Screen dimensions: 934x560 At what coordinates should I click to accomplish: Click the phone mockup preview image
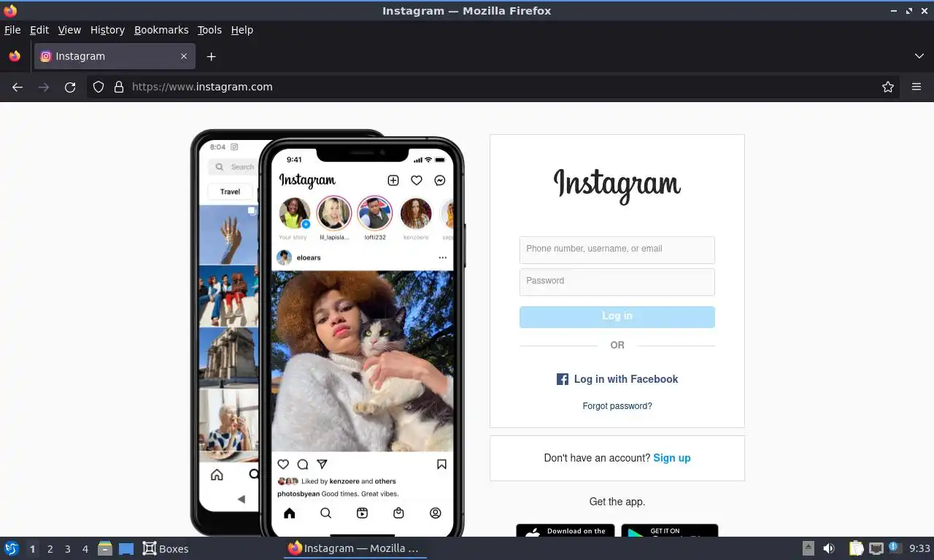pyautogui.click(x=328, y=332)
